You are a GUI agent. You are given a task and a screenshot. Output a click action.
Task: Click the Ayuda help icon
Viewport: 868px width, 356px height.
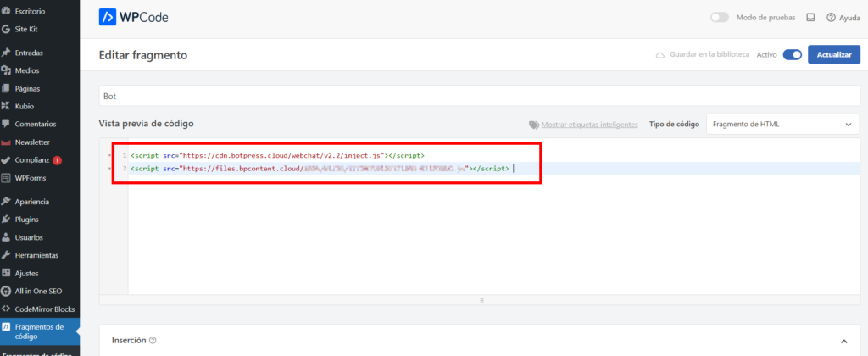click(x=831, y=18)
